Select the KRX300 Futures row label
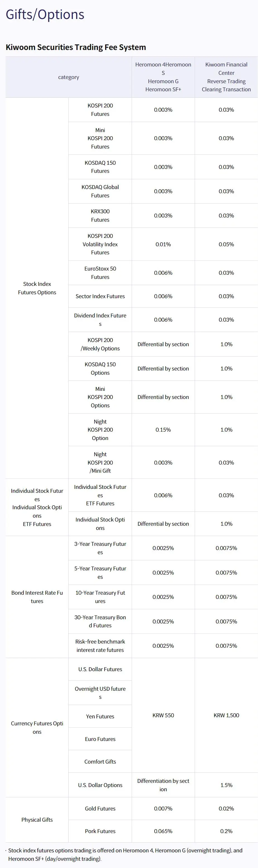 [x=100, y=216]
